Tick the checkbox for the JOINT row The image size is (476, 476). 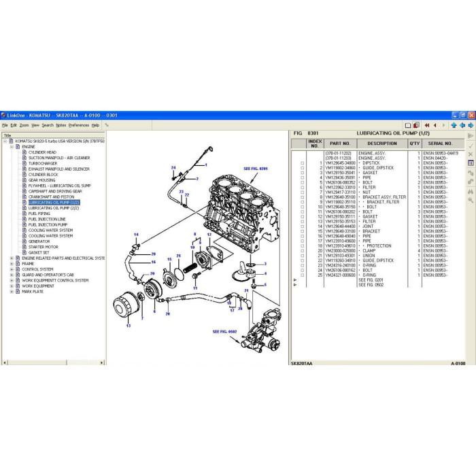302,226
